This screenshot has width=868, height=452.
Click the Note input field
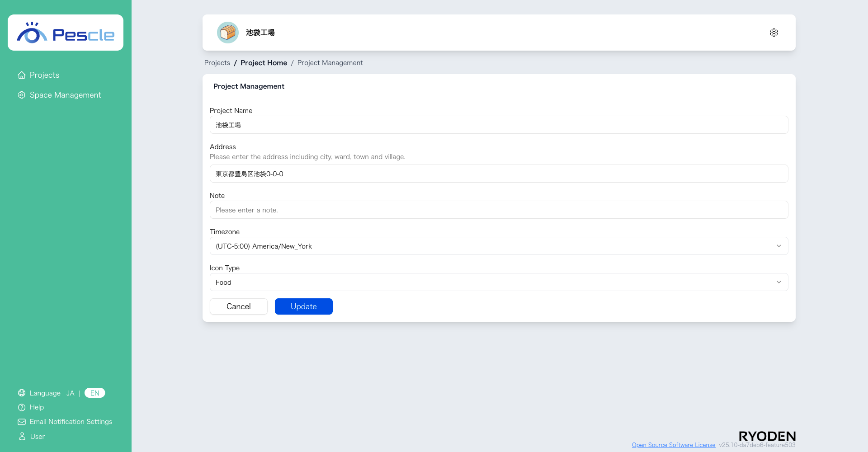(x=499, y=210)
